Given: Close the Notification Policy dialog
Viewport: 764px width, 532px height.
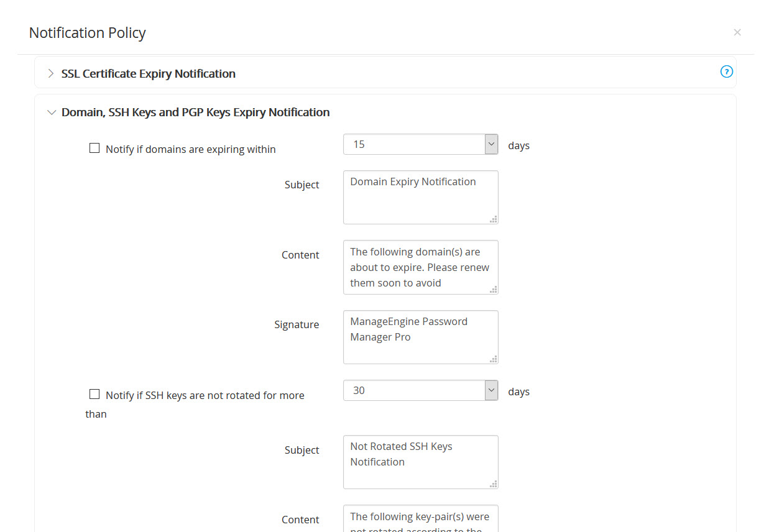Looking at the screenshot, I should tap(737, 32).
